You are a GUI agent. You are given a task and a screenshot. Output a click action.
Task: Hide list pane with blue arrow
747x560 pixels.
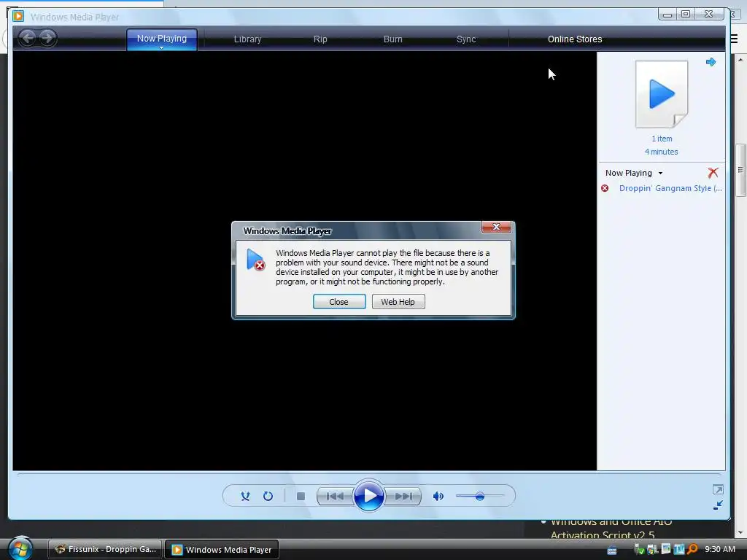click(711, 62)
